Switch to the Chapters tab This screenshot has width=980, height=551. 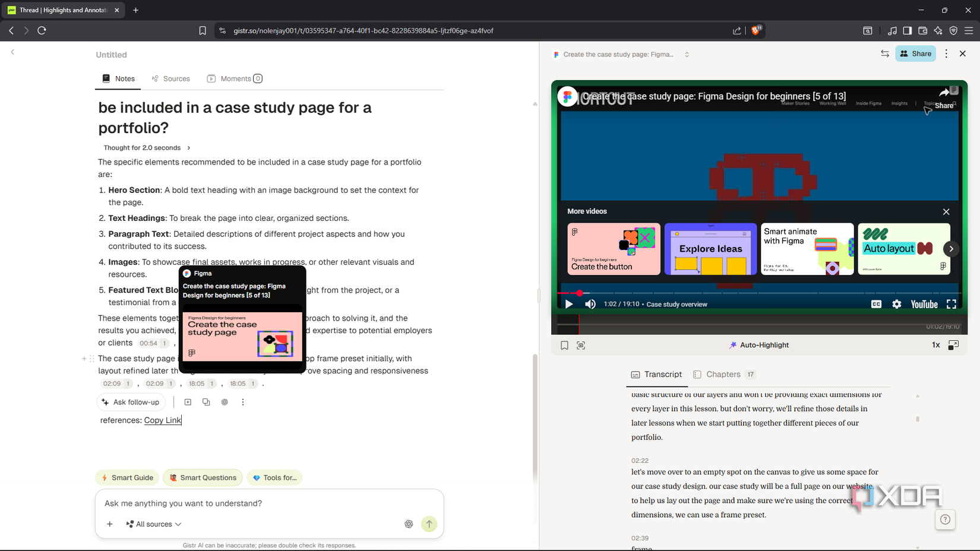723,374
